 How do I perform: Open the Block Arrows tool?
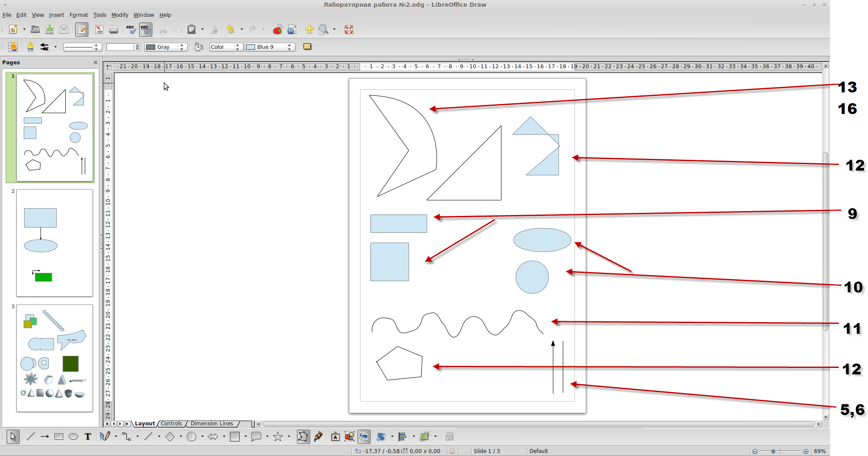pyautogui.click(x=213, y=437)
